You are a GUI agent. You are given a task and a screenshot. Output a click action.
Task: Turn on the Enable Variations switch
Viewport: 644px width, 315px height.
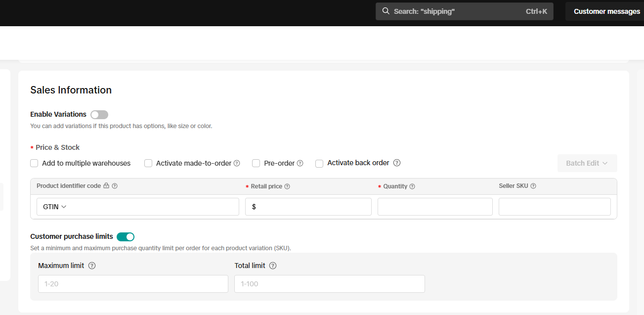click(x=99, y=115)
